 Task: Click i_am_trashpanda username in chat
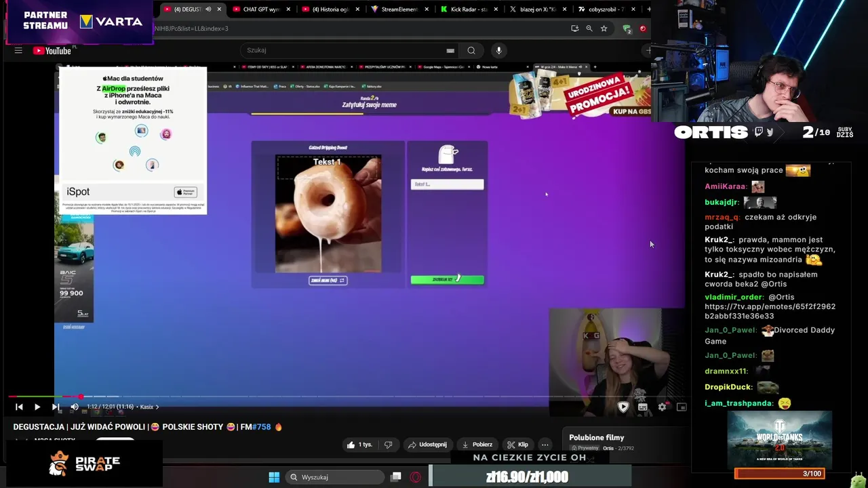tap(739, 403)
